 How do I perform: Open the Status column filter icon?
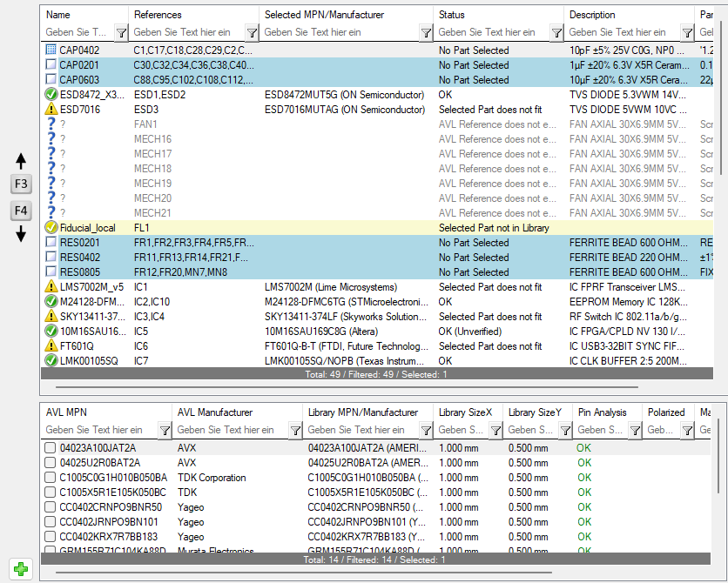(556, 33)
